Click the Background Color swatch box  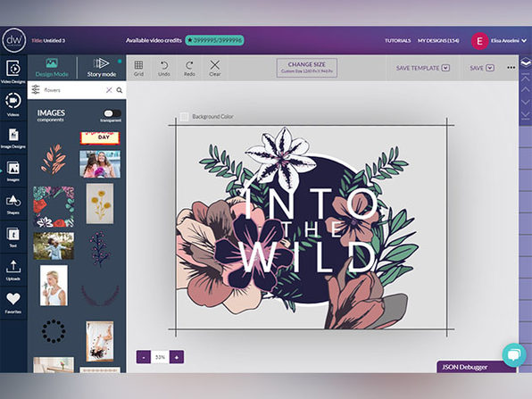tap(184, 117)
